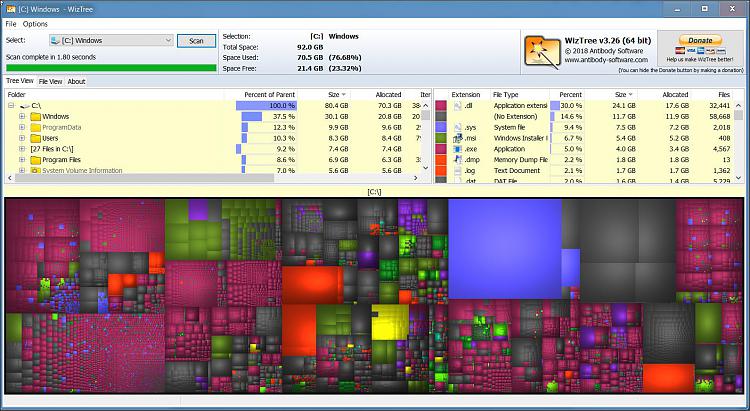The image size is (750, 411).
Task: Switch to the File View tab
Action: click(x=50, y=81)
